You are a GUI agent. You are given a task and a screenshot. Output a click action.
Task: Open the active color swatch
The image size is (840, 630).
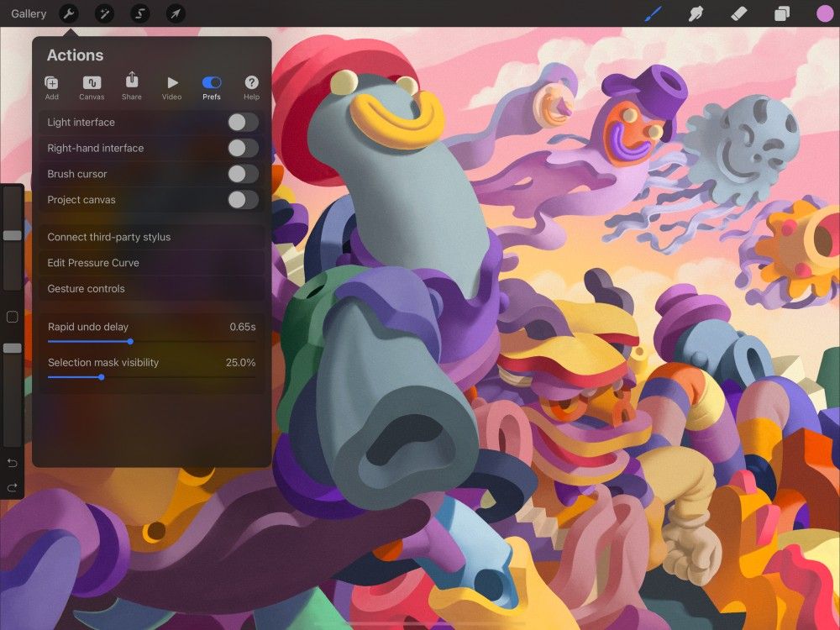tap(824, 13)
